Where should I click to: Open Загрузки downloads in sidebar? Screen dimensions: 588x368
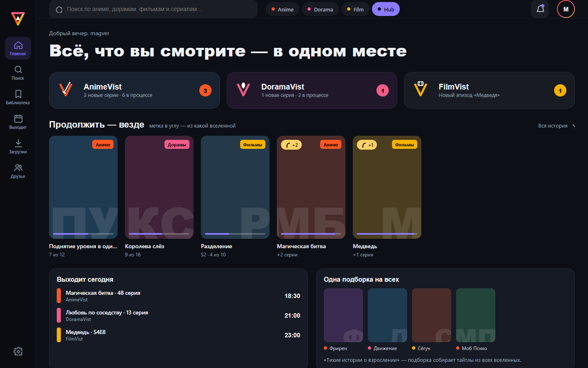click(18, 146)
